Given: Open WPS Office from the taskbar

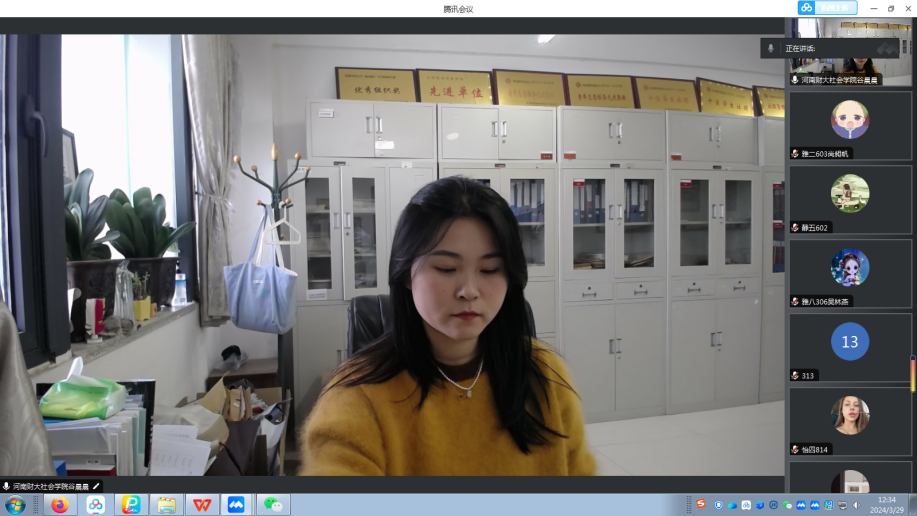Looking at the screenshot, I should pos(202,504).
